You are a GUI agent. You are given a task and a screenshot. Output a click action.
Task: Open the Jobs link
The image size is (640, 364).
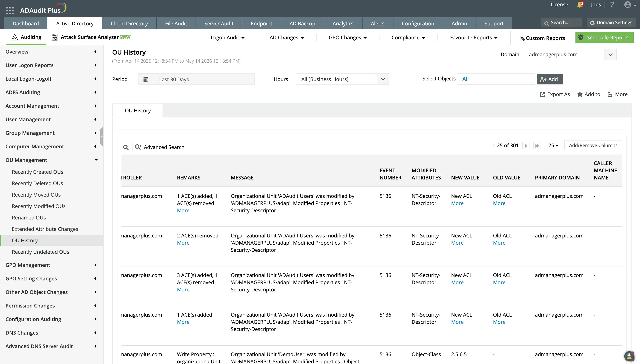(596, 5)
